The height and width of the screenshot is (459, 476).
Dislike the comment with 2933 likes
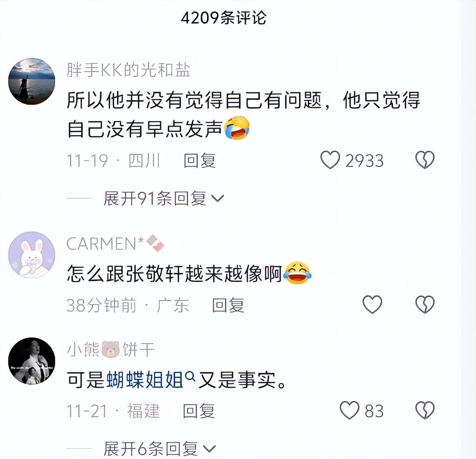pos(425,160)
